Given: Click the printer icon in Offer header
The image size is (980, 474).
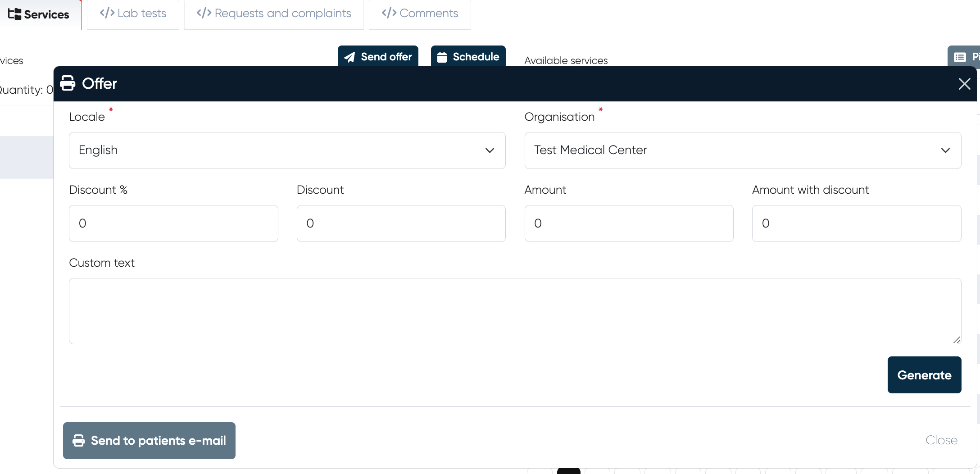Looking at the screenshot, I should click(x=68, y=83).
